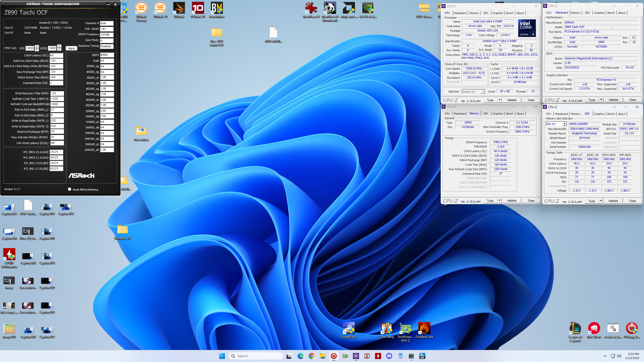Open IrfanView 64 Thumbnails shortcut

[x=330, y=12]
